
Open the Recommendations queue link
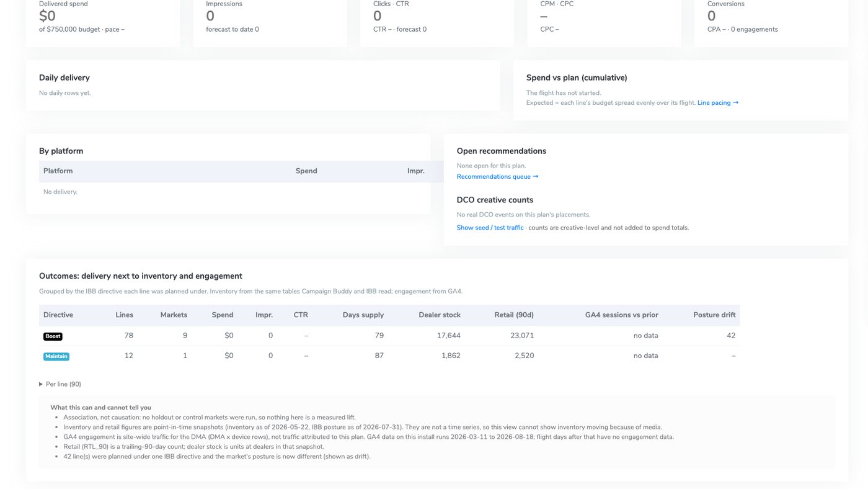coord(497,177)
